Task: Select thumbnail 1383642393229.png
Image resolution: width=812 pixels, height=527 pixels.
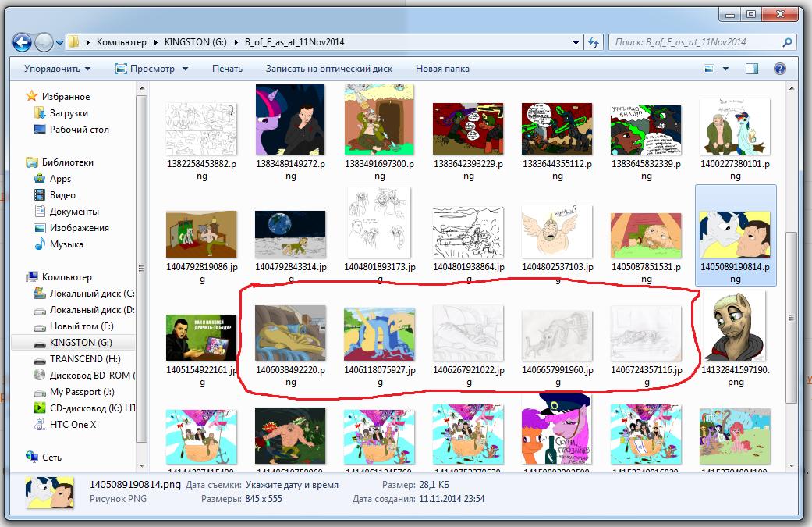Action: pyautogui.click(x=468, y=129)
